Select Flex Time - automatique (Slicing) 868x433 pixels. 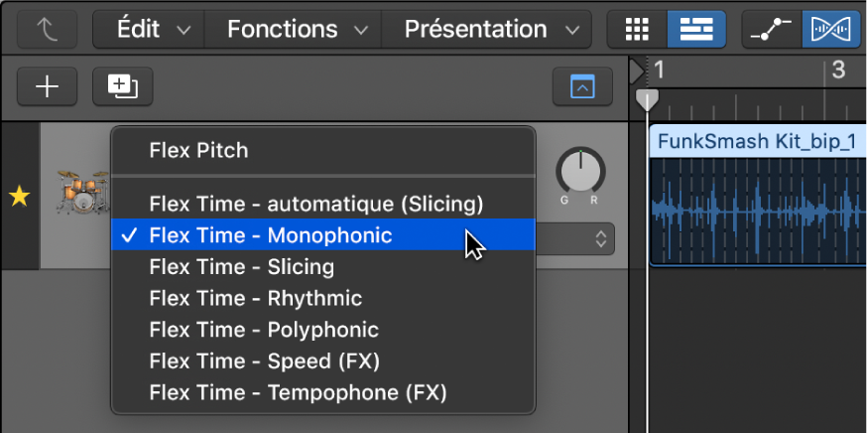tap(323, 204)
